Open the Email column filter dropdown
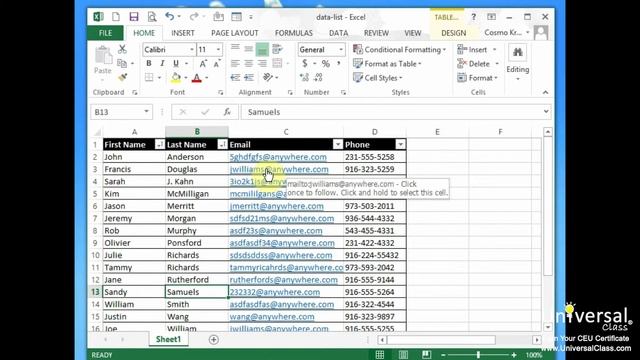Viewport: 640px width, 360px height. point(338,144)
